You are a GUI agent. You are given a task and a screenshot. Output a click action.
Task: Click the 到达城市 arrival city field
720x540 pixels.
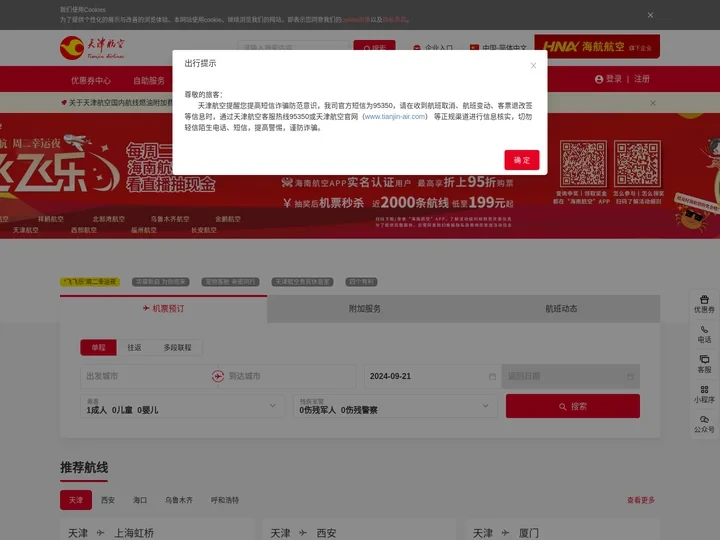click(289, 376)
